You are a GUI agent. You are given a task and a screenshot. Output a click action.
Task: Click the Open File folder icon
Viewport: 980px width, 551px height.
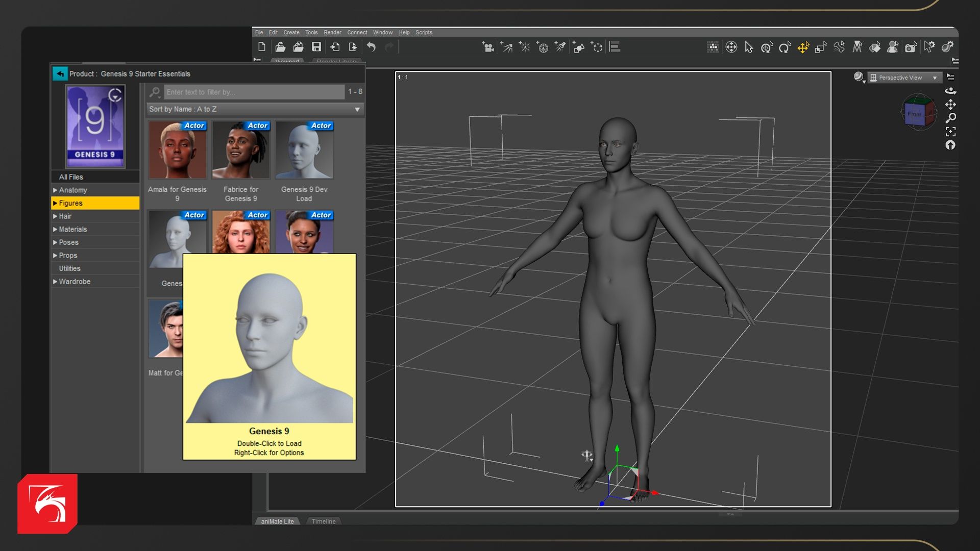[280, 47]
